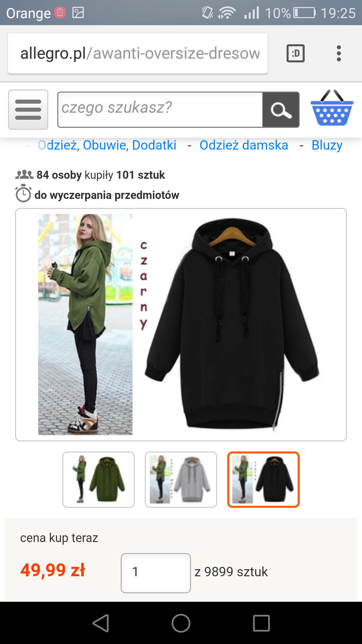Image resolution: width=362 pixels, height=644 pixels.
Task: Select the green hoodie thumbnail
Action: (99, 480)
